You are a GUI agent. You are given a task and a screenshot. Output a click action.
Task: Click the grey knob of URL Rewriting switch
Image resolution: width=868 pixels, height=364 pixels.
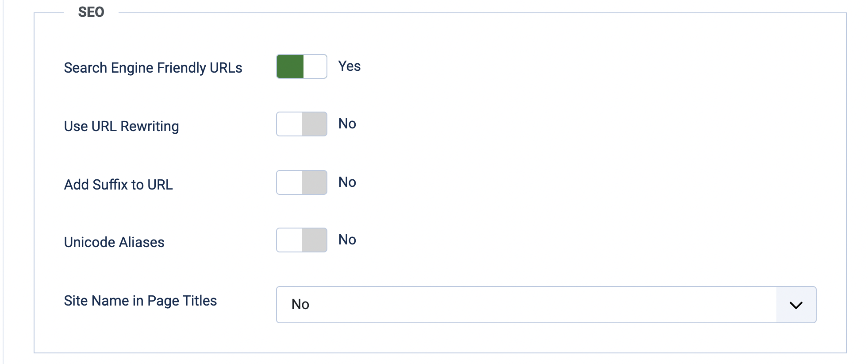(314, 124)
